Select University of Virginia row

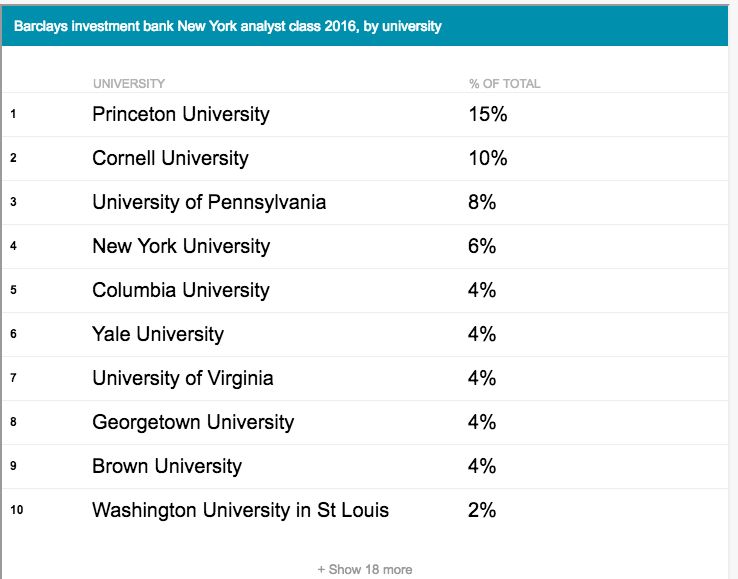[365, 378]
